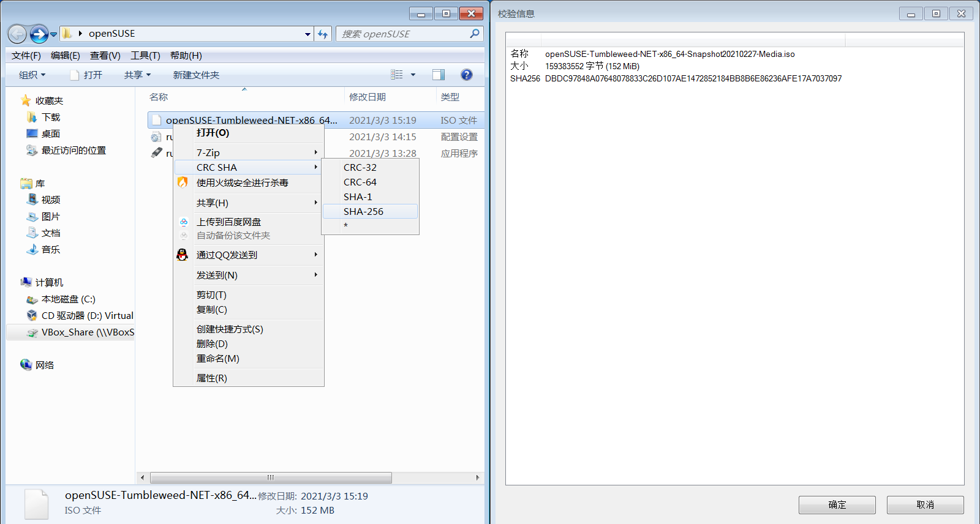Click the Forward navigation arrow in Explorer
980x524 pixels.
[x=39, y=34]
